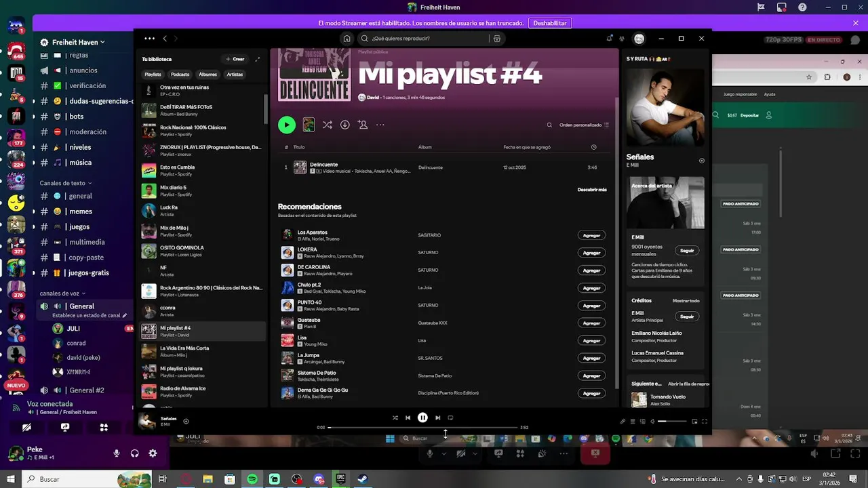Play Mi playlist #4 with green button
868x488 pixels.
click(287, 125)
